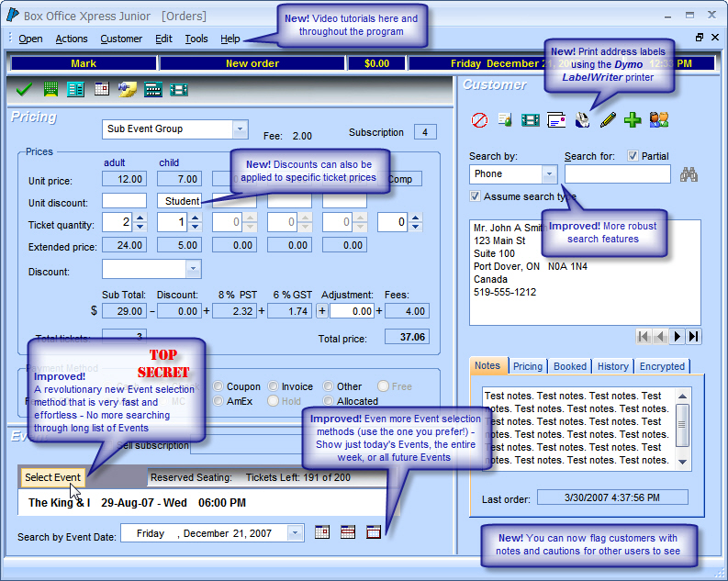728x581 pixels.
Task: Click the Select Event button
Action: 52,477
